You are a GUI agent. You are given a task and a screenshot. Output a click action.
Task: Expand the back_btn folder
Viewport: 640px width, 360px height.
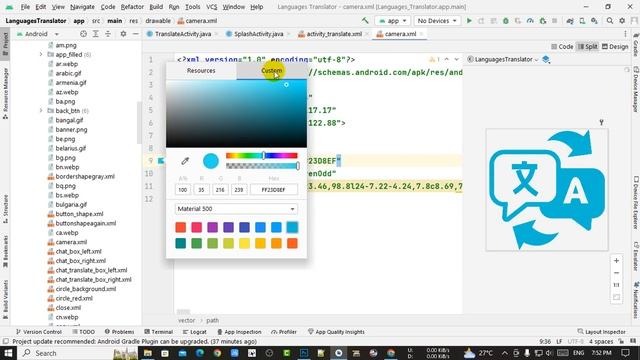coord(41,111)
